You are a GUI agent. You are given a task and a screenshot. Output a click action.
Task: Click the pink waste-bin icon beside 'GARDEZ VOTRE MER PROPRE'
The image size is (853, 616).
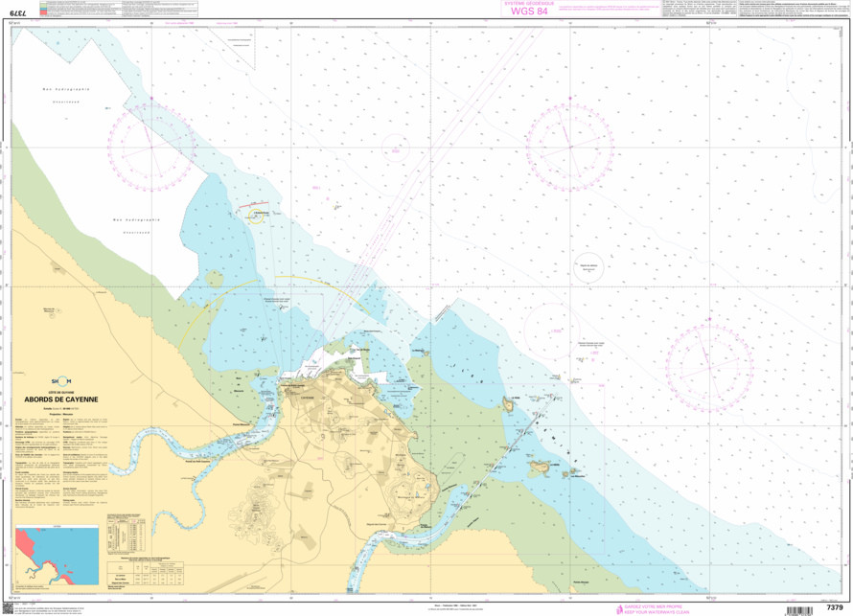click(619, 609)
